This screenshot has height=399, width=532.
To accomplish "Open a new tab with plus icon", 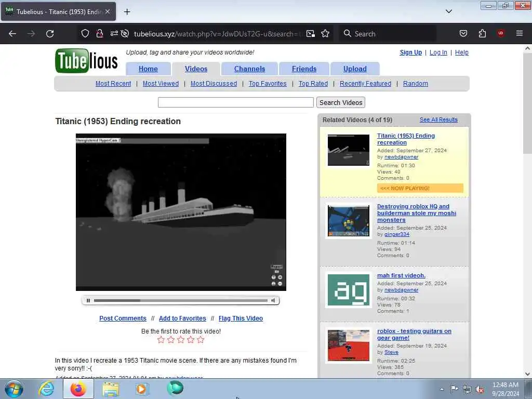I will (127, 12).
